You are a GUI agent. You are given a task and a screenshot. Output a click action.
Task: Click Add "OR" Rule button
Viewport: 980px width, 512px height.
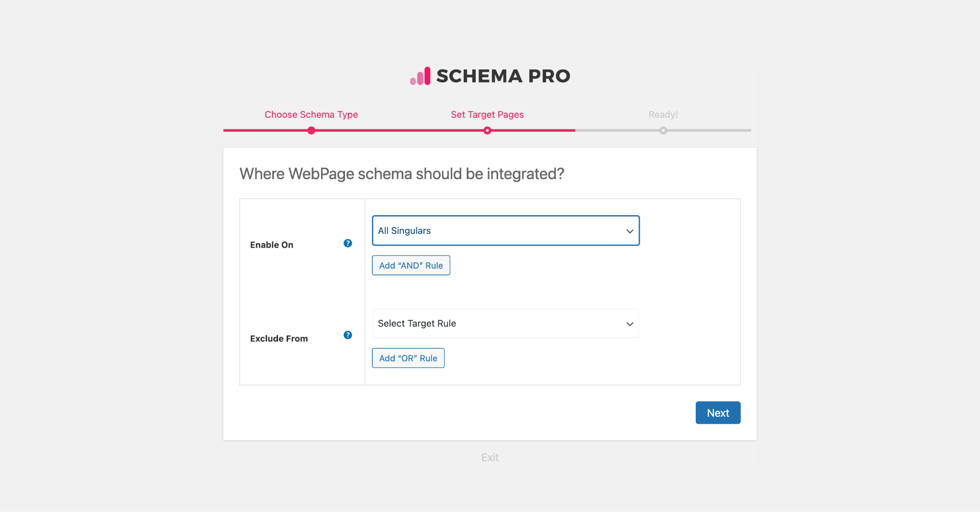(x=408, y=358)
